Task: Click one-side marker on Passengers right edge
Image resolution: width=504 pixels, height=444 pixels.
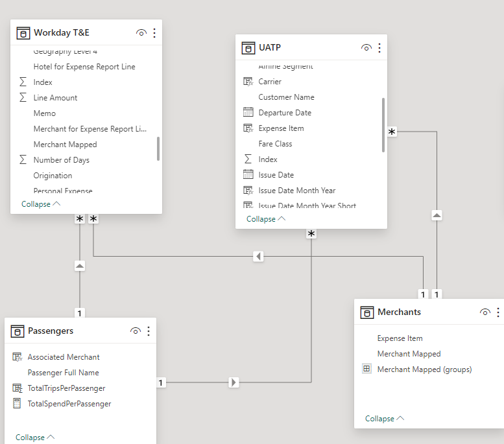Action: 161,382
